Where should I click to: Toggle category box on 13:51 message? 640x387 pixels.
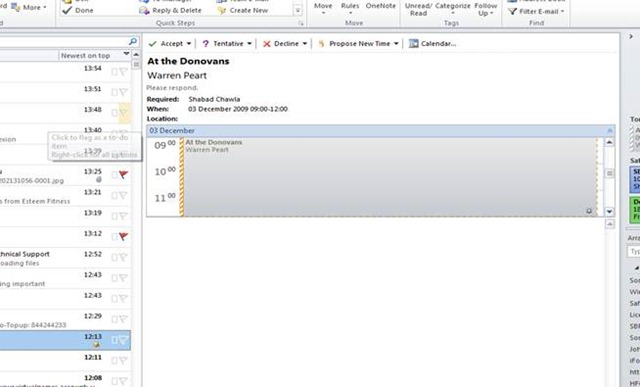114,92
